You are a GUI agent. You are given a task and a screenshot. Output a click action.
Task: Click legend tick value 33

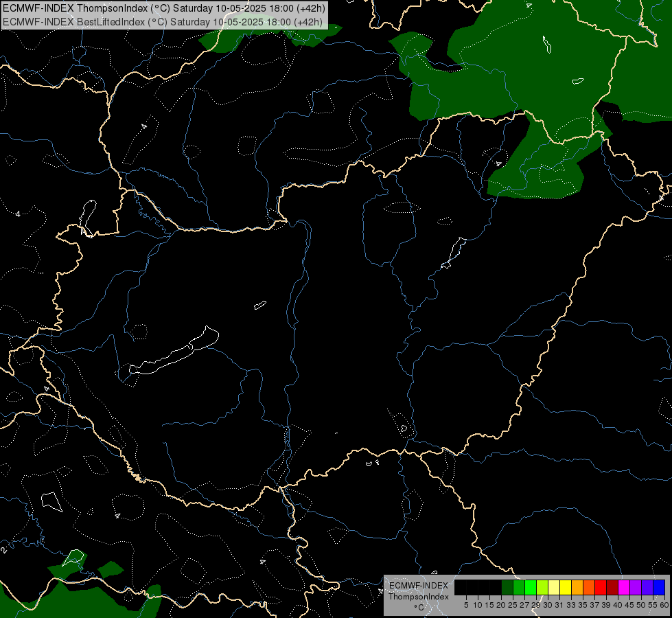[571, 605]
